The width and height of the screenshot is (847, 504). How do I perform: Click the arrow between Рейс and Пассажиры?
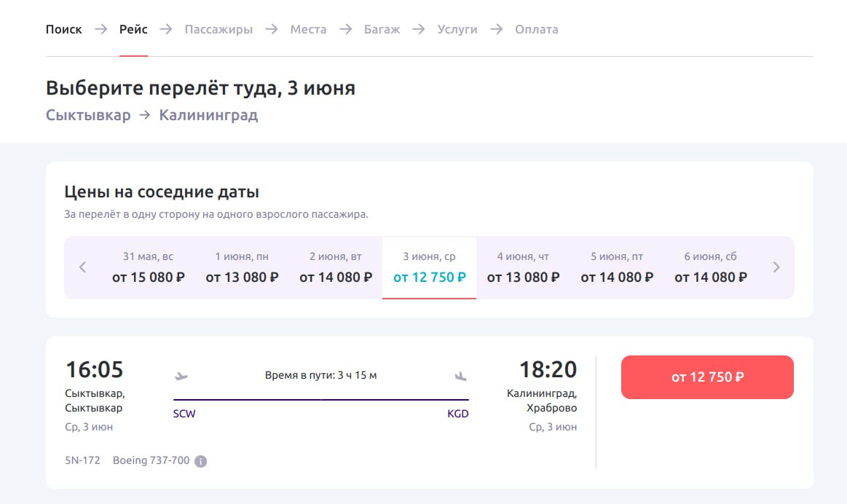click(166, 29)
